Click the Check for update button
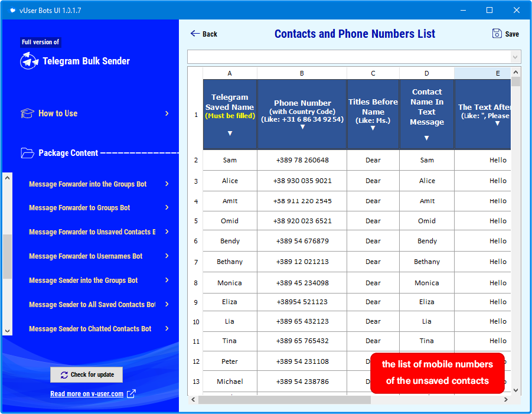 coord(87,374)
